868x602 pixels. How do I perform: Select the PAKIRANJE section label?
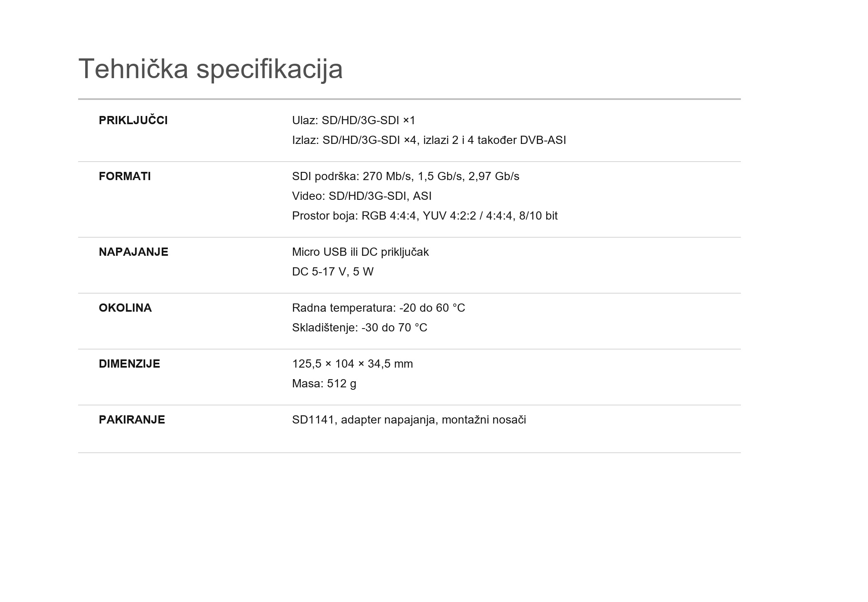(132, 420)
